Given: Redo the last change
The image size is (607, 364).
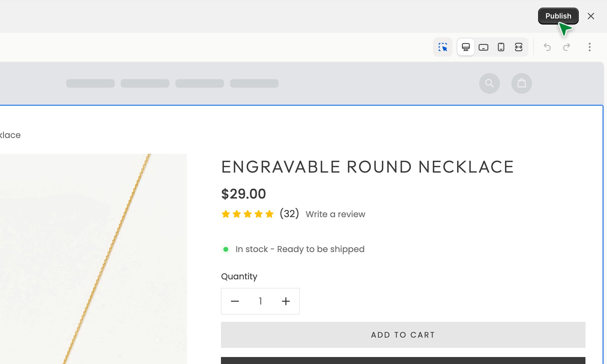Looking at the screenshot, I should pos(566,47).
